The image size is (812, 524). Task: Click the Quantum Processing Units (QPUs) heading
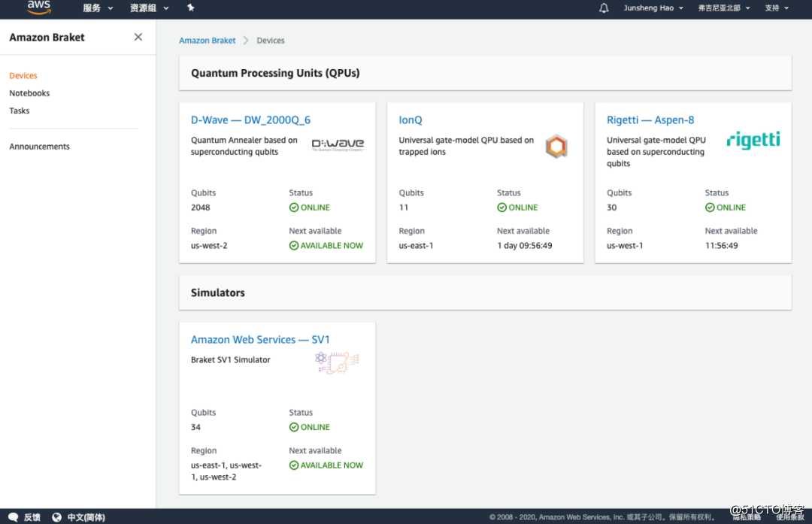click(x=275, y=73)
